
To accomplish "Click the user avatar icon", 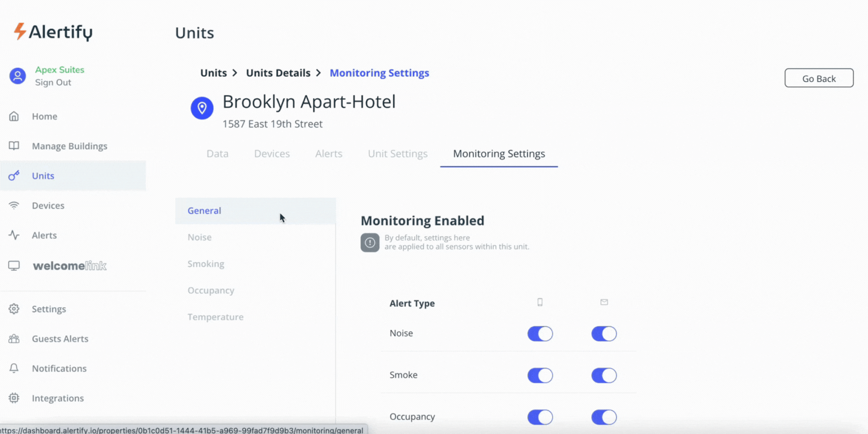I will pyautogui.click(x=18, y=76).
